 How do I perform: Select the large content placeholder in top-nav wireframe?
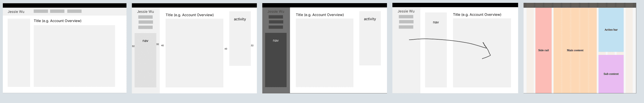[x=74, y=56]
